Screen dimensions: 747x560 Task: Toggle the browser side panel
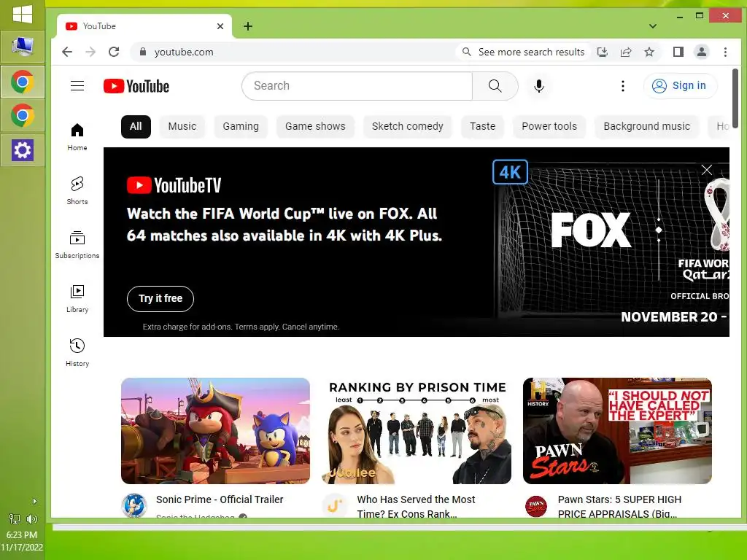[678, 52]
